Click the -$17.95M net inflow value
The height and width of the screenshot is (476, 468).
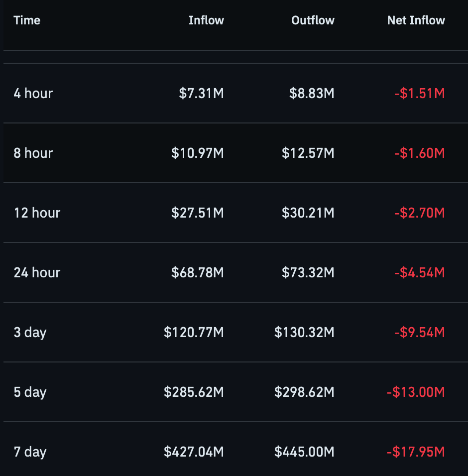416,452
